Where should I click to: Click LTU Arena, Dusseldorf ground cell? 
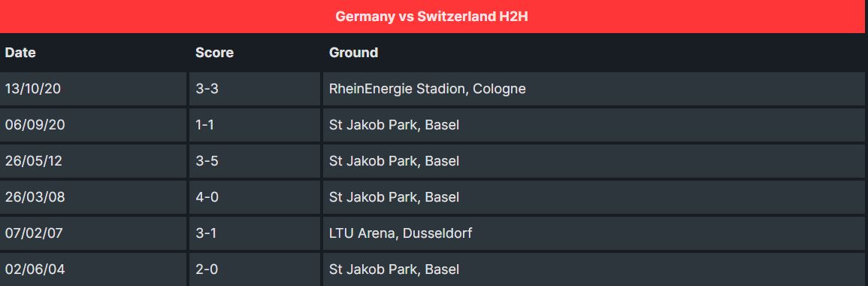click(x=594, y=233)
